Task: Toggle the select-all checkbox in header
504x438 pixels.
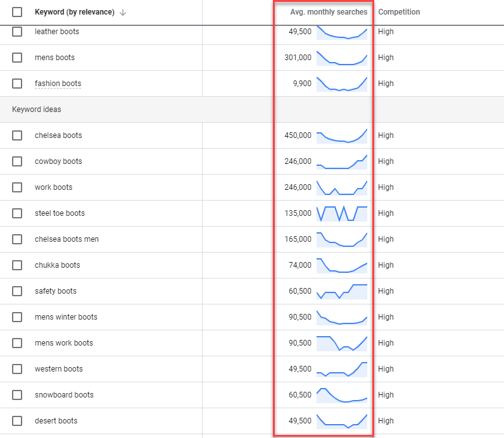Action: (x=17, y=12)
